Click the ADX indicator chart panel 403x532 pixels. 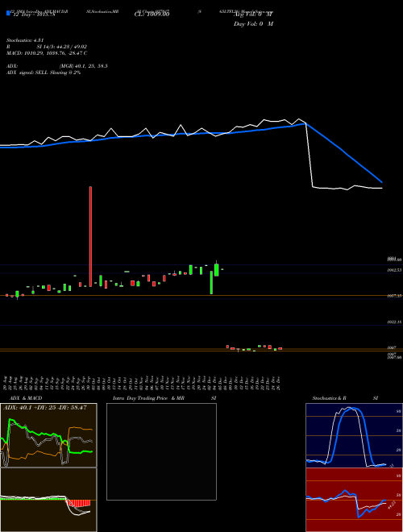48,435
